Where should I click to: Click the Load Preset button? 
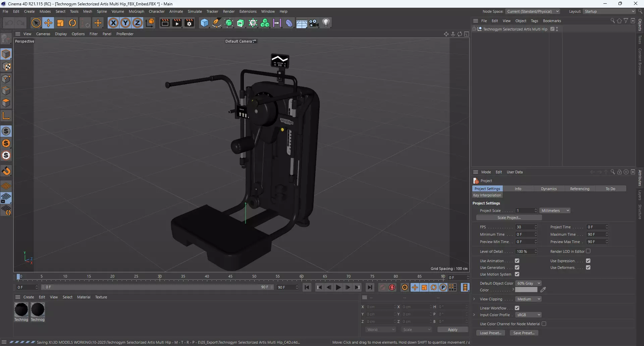(x=490, y=333)
